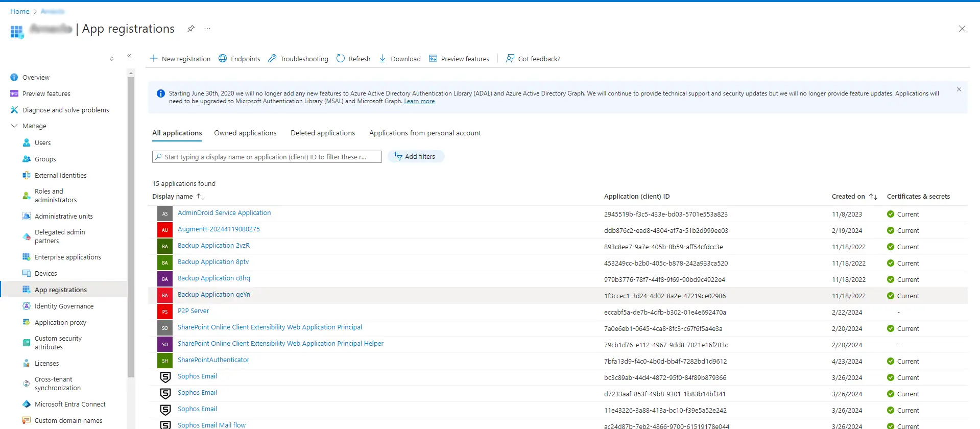Image resolution: width=980 pixels, height=429 pixels.
Task: Collapse the Manage section in sidebar
Action: (x=14, y=126)
